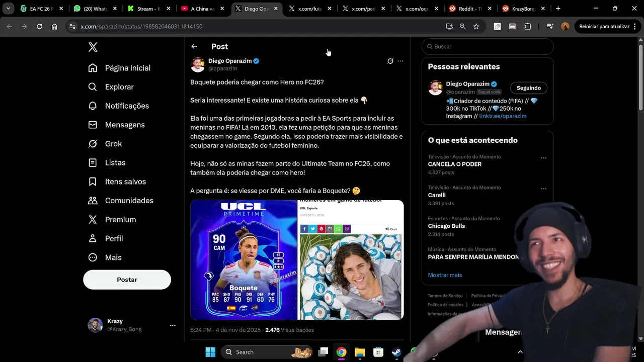The width and height of the screenshot is (644, 362).
Task: Open Explorar in the sidebar
Action: 111,87
